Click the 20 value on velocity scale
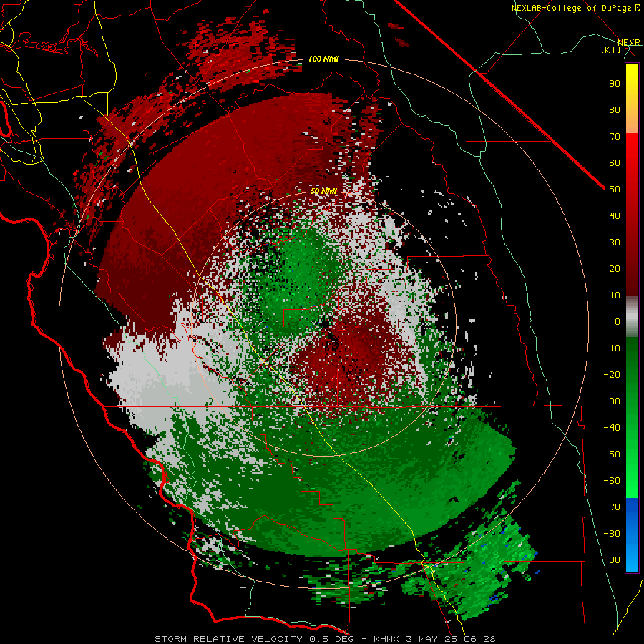 tap(615, 268)
